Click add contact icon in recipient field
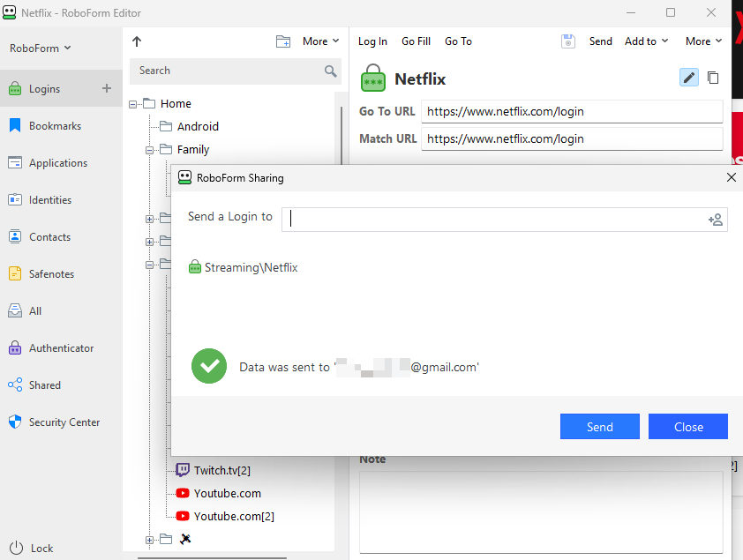The width and height of the screenshot is (743, 560). [x=715, y=220]
